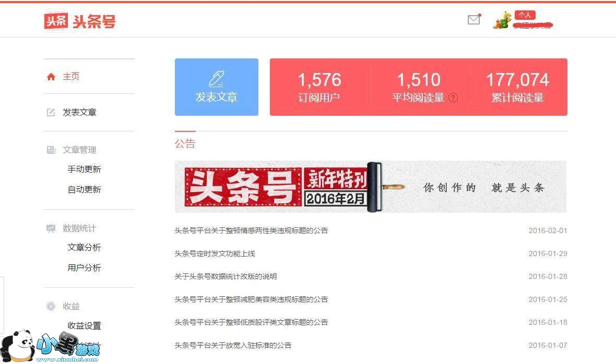Click the 新年特刊 2016年2月 banner
Image resolution: width=616 pixels, height=364 pixels.
(371, 187)
